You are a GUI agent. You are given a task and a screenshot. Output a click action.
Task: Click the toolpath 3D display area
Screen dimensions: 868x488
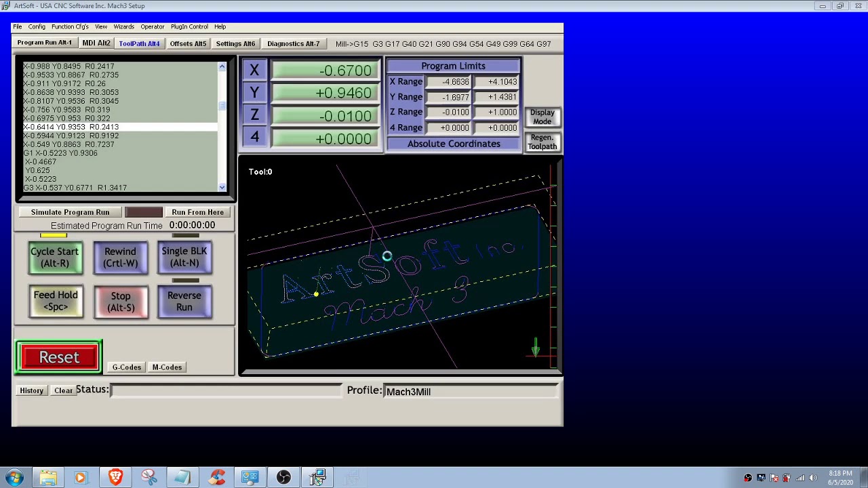[400, 265]
